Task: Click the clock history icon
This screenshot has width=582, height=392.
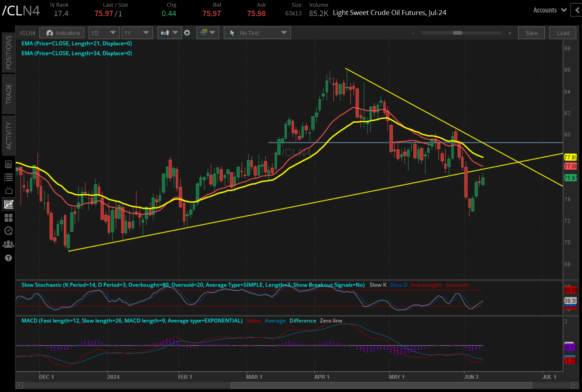Action: point(8,231)
